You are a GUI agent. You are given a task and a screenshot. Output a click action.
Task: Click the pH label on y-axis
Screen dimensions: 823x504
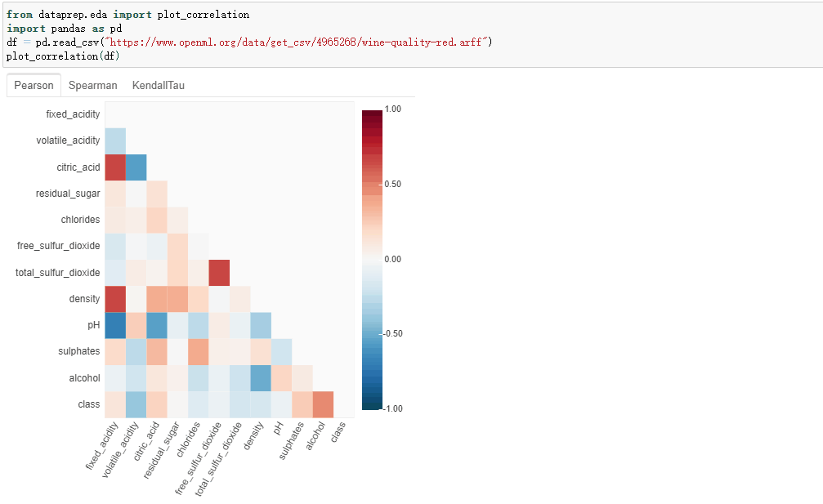pos(92,325)
